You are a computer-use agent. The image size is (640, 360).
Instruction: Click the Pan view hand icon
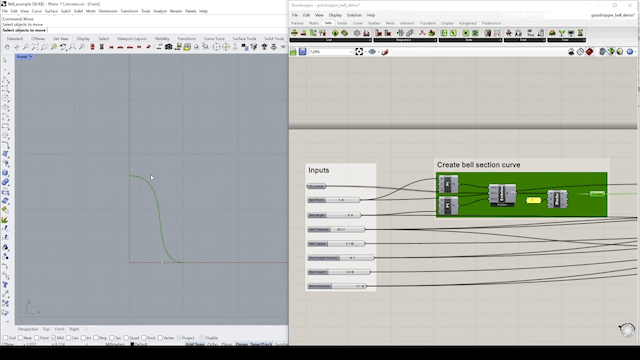tap(7, 47)
